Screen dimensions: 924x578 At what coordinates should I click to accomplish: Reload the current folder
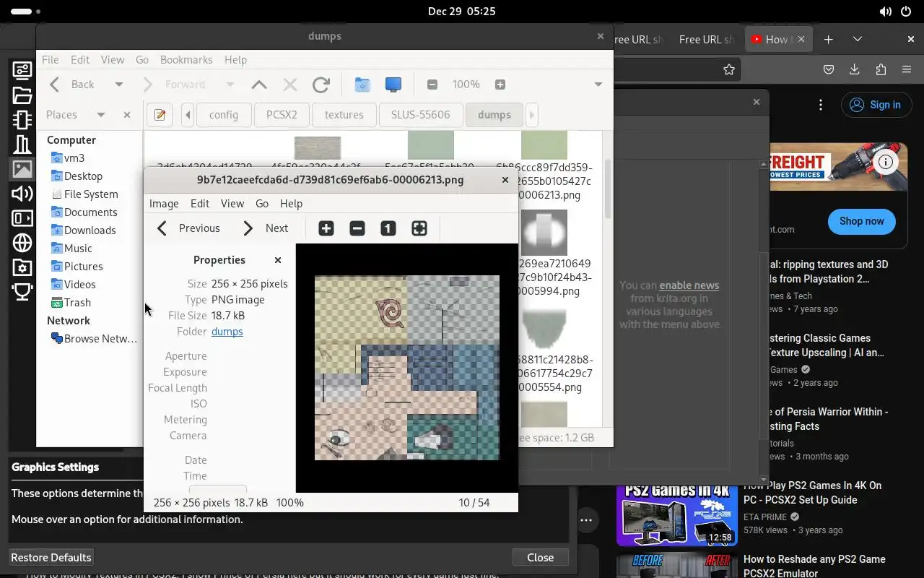pos(321,85)
